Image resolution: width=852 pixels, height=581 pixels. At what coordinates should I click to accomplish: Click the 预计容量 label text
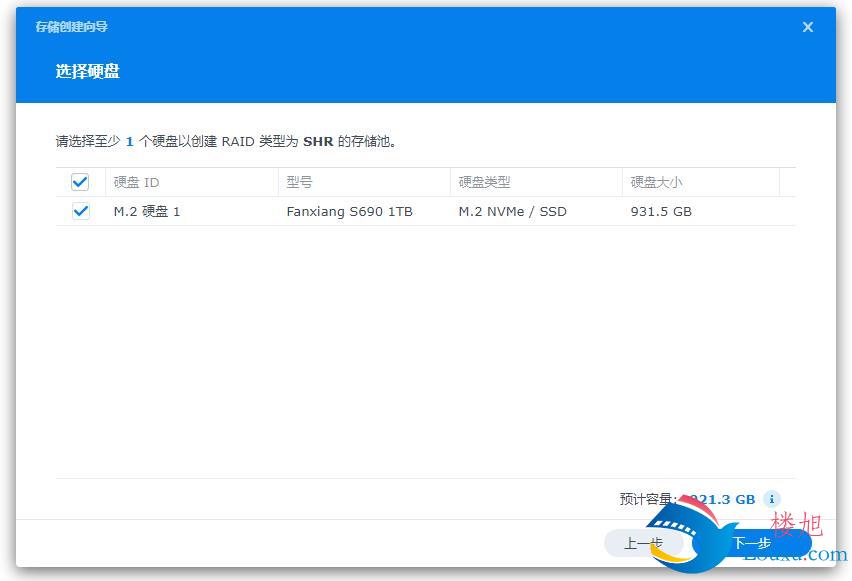pos(647,499)
